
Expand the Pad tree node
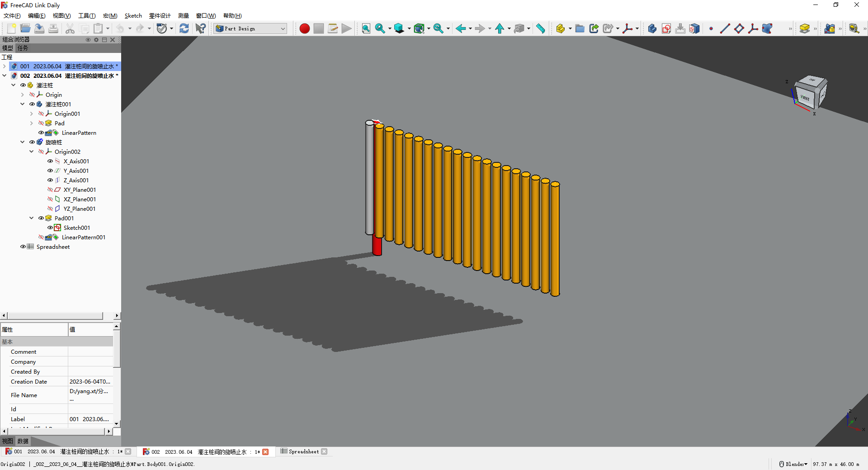31,123
